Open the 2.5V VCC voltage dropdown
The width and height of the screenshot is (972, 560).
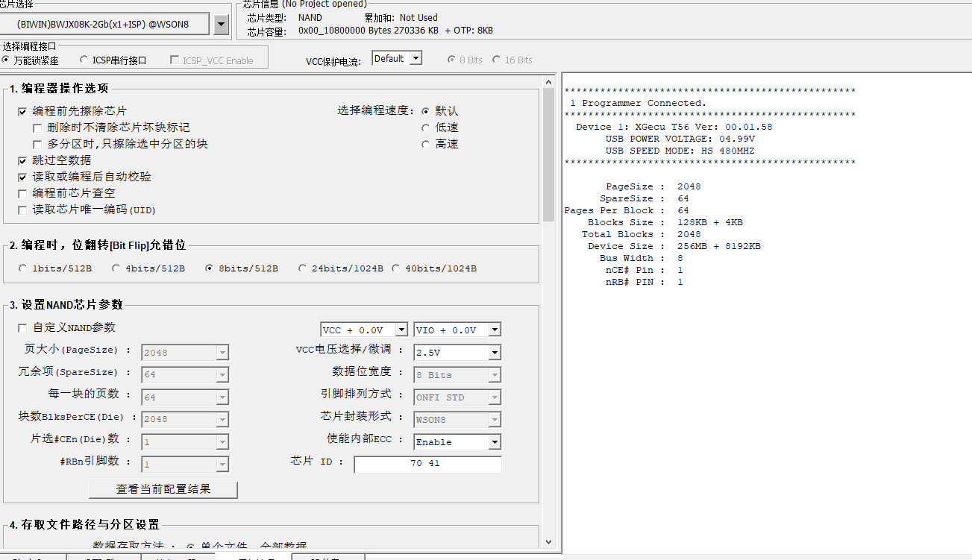pos(495,353)
